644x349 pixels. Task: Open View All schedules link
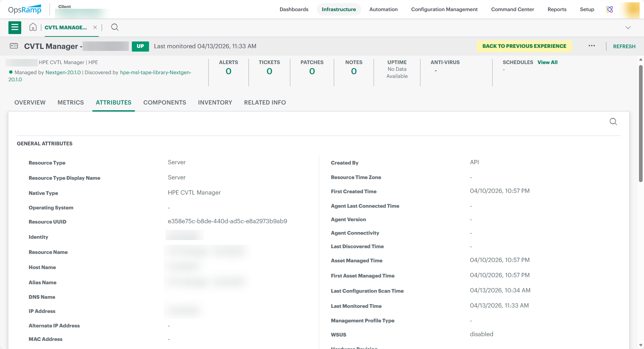click(547, 62)
